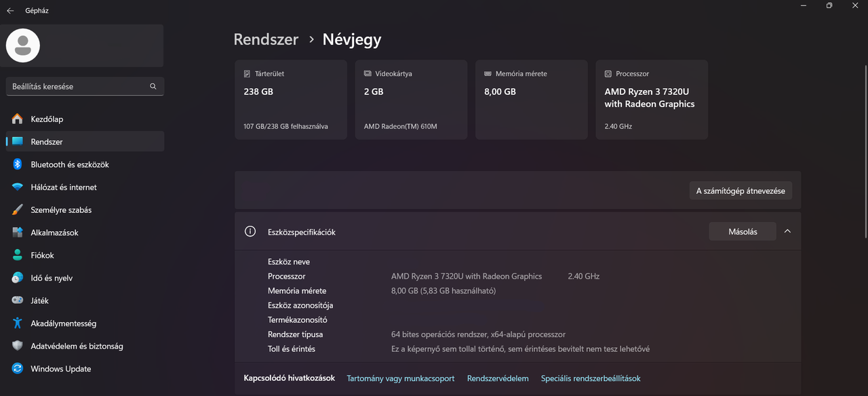Image resolution: width=868 pixels, height=396 pixels.
Task: Click the info icon beside Eszközspecifikációk
Action: point(250,231)
